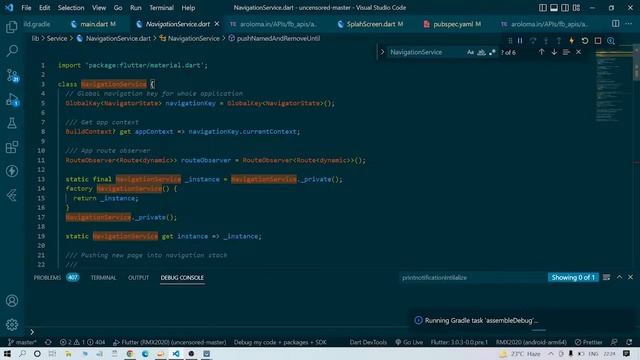Expand the replace field in find widget
The image size is (640, 360).
click(382, 52)
